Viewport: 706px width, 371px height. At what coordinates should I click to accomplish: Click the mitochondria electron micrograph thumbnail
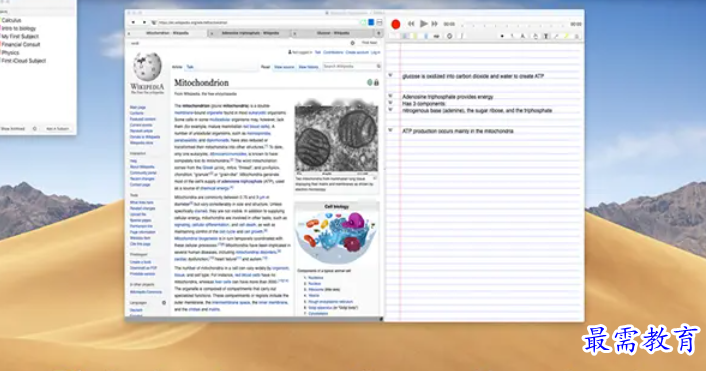336,137
